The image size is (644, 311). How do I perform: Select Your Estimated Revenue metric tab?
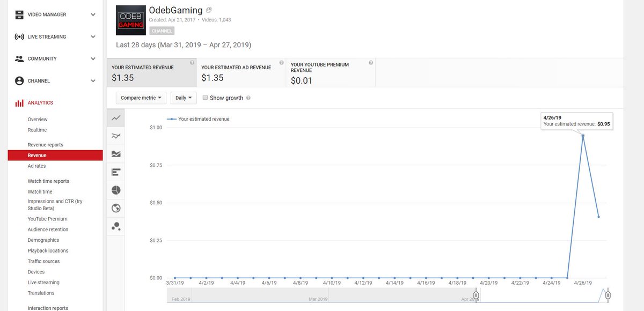151,72
